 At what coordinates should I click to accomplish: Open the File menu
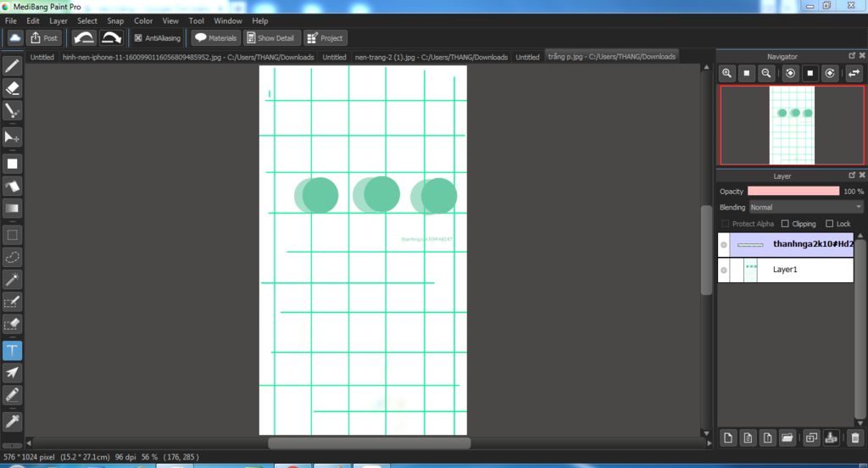[x=10, y=20]
